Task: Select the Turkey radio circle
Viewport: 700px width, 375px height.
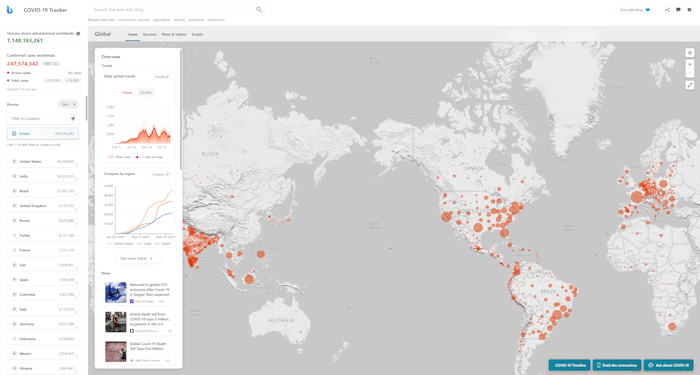Action: pyautogui.click(x=14, y=235)
